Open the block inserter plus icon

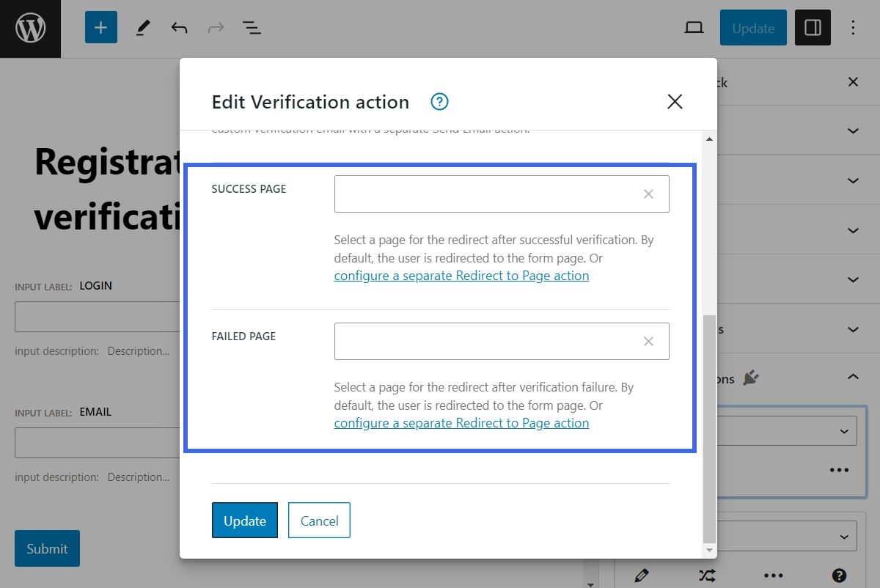(100, 28)
